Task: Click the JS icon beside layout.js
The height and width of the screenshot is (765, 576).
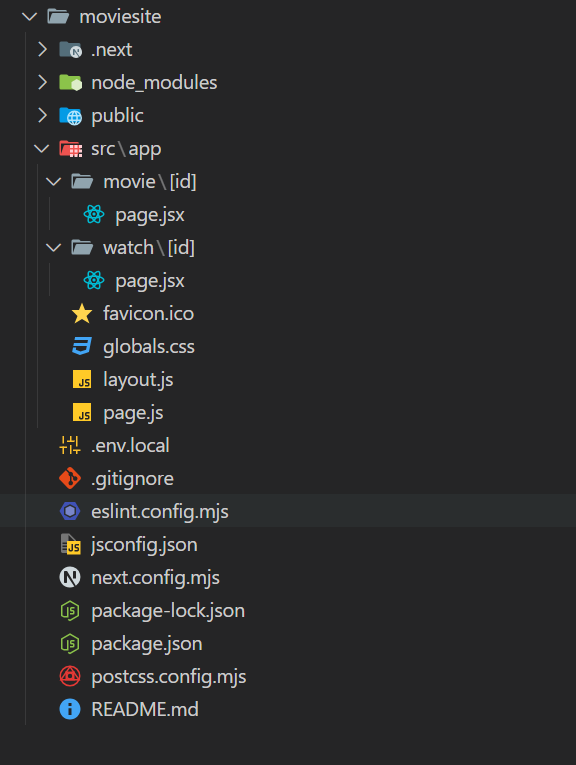Action: coord(82,379)
